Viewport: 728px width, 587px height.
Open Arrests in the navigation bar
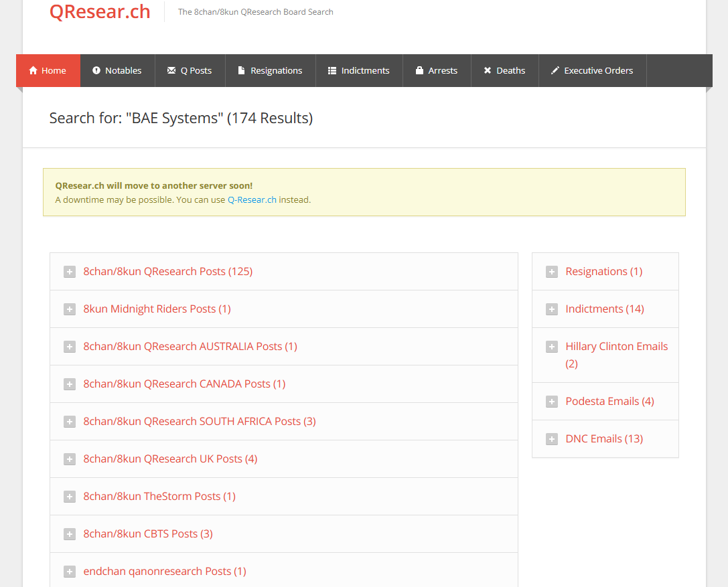click(x=437, y=70)
